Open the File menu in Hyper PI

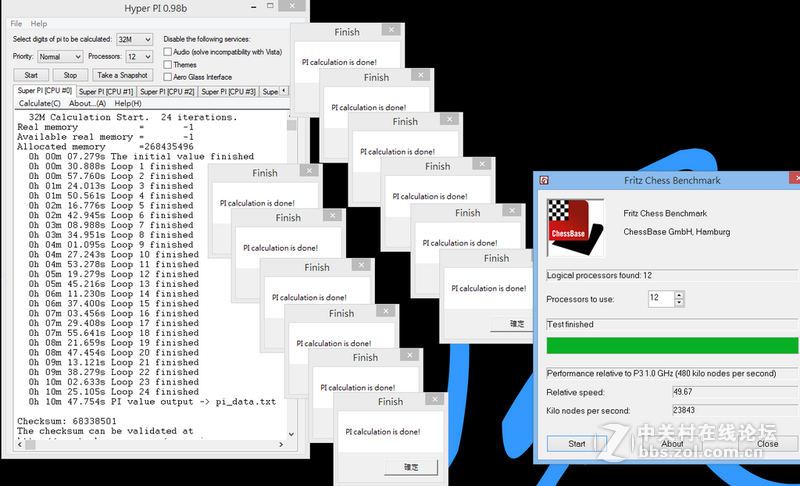coord(16,23)
